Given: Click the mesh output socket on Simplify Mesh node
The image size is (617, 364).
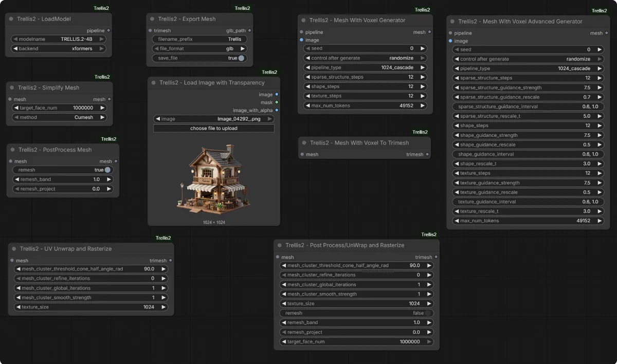Looking at the screenshot, I should coord(109,99).
